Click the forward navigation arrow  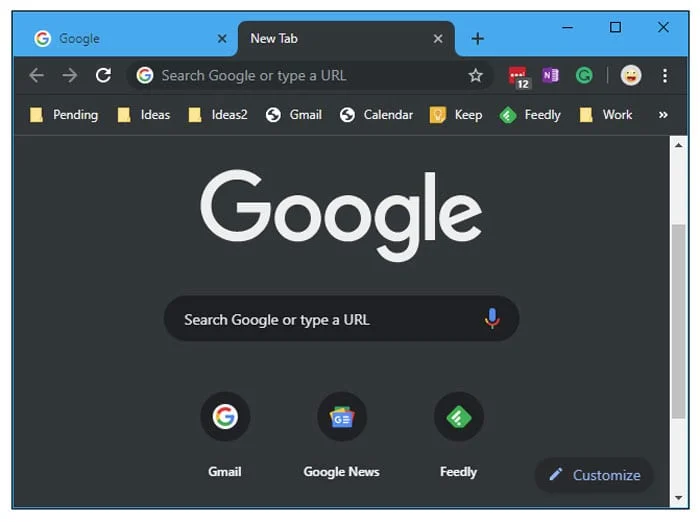(x=70, y=75)
